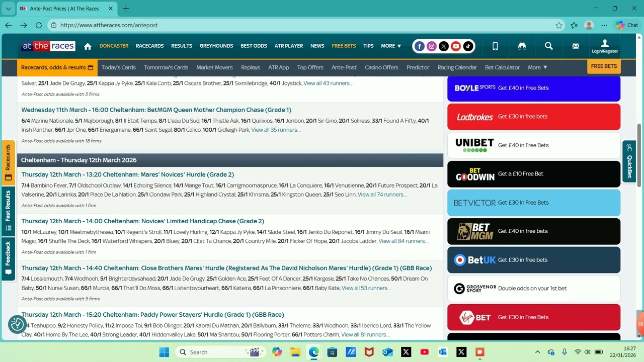The width and height of the screenshot is (644, 362).
Task: Open the browser tab list dropdown
Action: 9,9
